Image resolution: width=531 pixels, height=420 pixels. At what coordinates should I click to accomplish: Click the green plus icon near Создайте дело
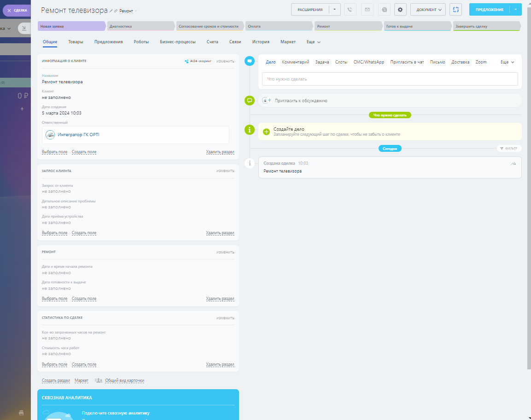(266, 132)
